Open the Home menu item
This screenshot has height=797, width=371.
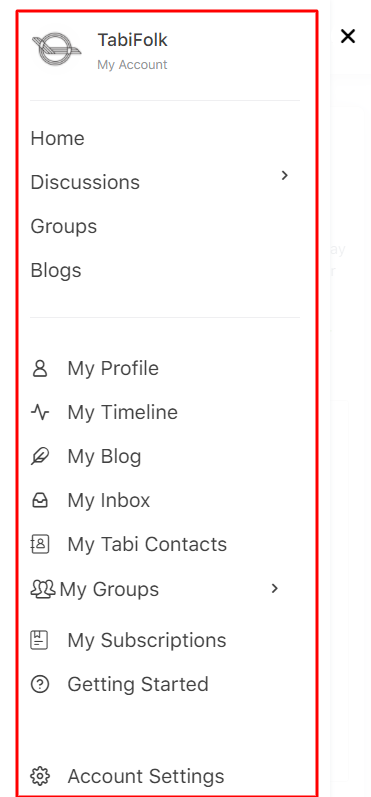[57, 138]
